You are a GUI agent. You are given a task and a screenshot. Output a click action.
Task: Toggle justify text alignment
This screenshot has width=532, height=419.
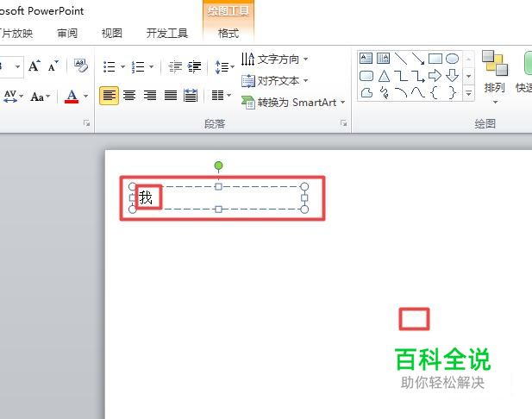pos(171,96)
